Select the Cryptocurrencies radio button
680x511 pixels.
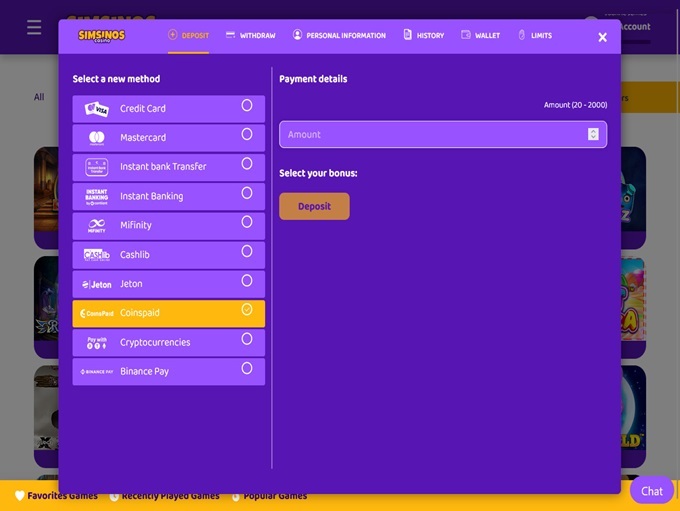click(x=247, y=339)
